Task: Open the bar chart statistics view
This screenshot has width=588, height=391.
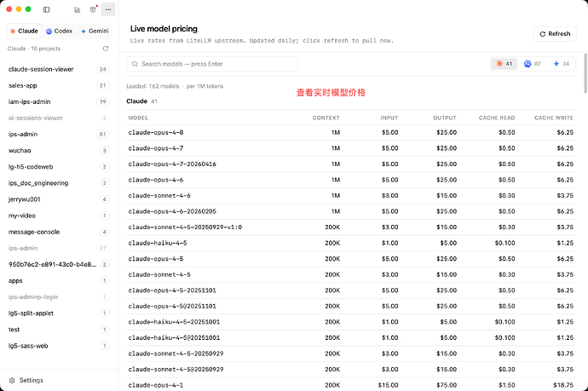Action: tap(78, 9)
